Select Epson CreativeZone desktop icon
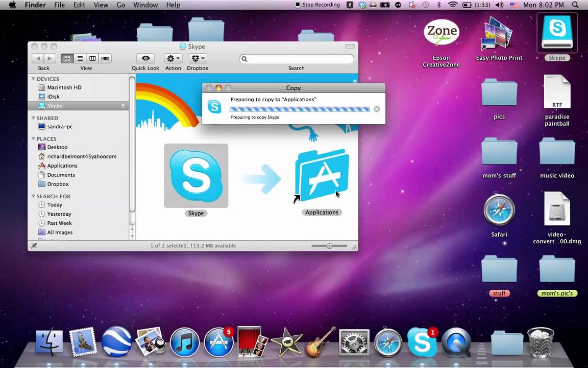 (x=442, y=33)
